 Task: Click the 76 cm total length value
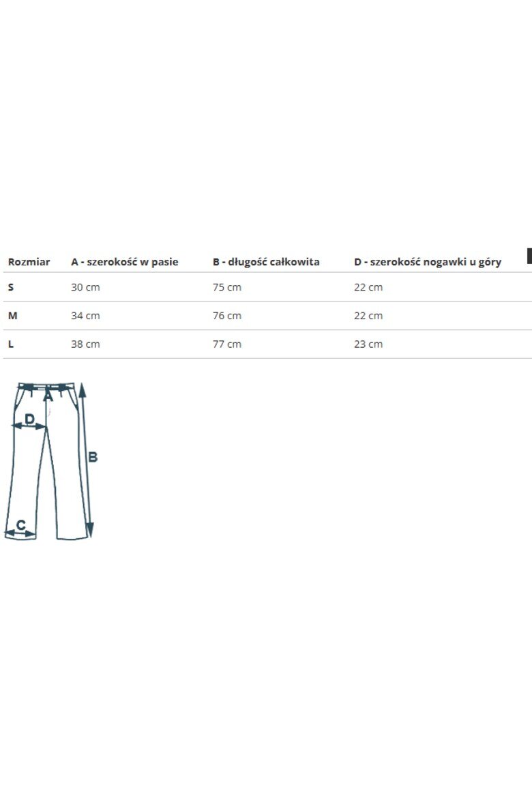pyautogui.click(x=227, y=316)
